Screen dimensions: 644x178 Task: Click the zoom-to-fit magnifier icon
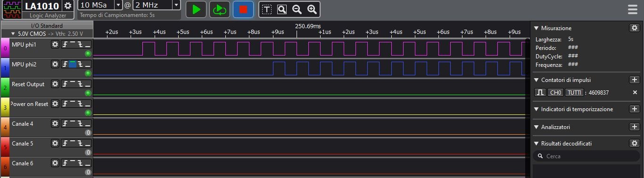282,9
